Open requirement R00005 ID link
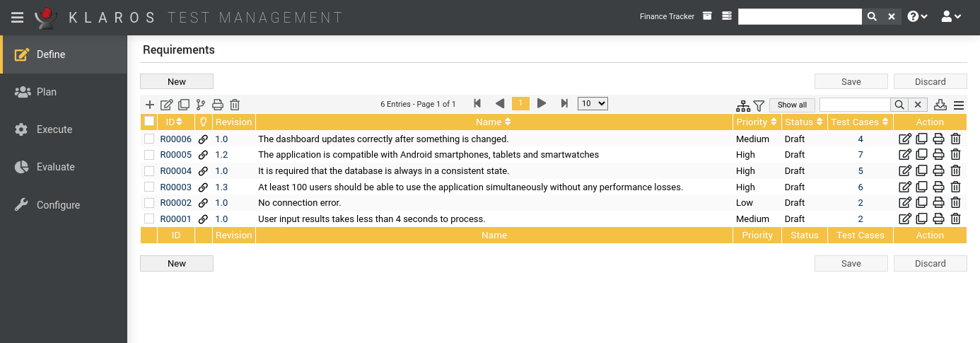 (x=175, y=155)
